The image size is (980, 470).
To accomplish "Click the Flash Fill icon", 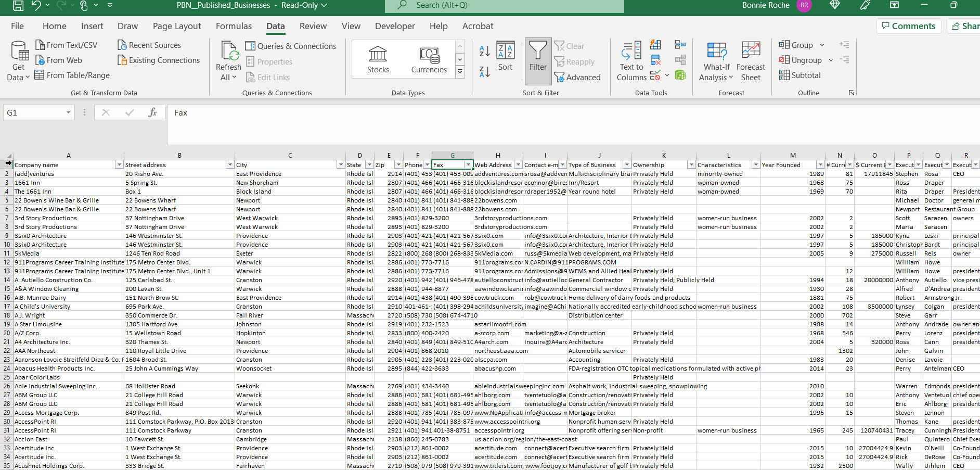I will click(655, 45).
